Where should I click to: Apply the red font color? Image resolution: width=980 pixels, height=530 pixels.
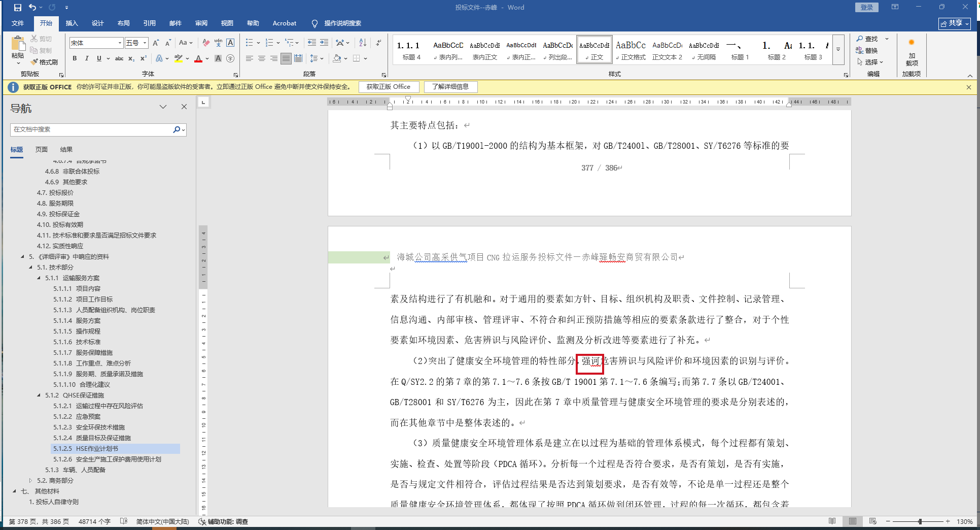[198, 58]
